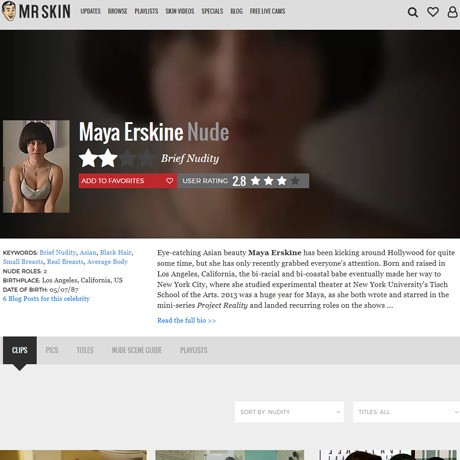Open the Browse menu
Viewport: 460px width, 460px height.
click(117, 11)
